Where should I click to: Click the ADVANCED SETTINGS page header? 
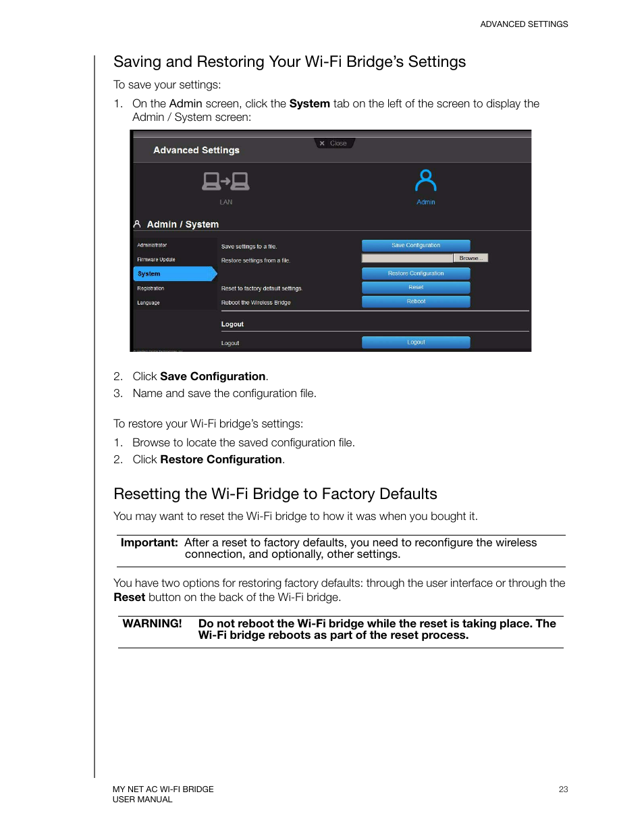524,24
